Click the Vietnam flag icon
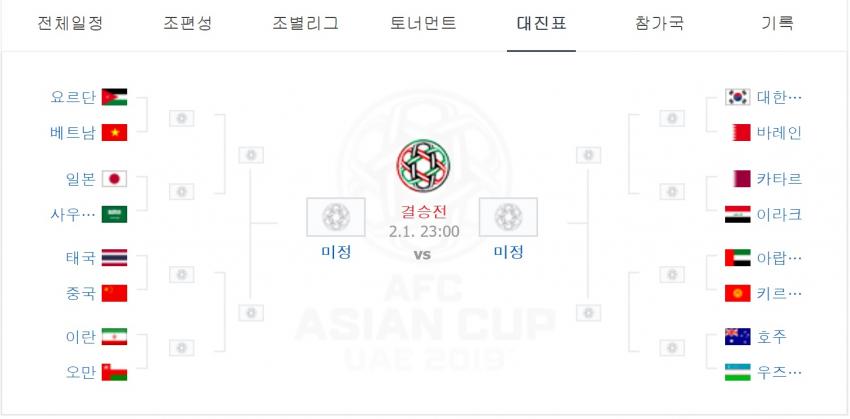 114,132
